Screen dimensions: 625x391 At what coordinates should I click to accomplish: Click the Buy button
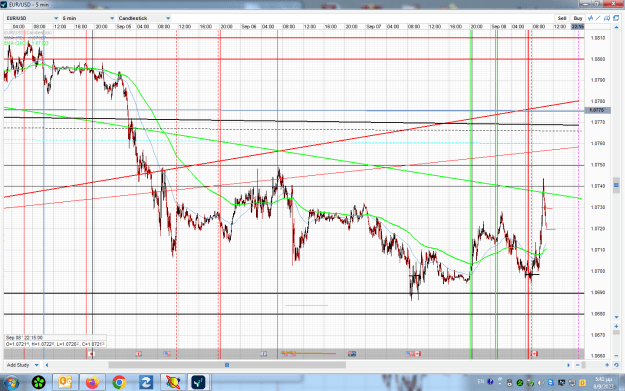[578, 18]
